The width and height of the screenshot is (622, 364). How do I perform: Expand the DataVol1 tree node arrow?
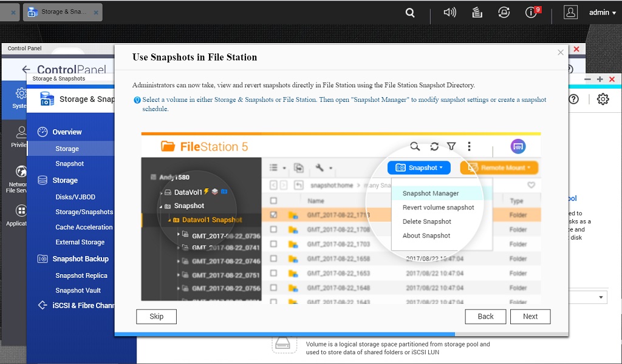161,193
